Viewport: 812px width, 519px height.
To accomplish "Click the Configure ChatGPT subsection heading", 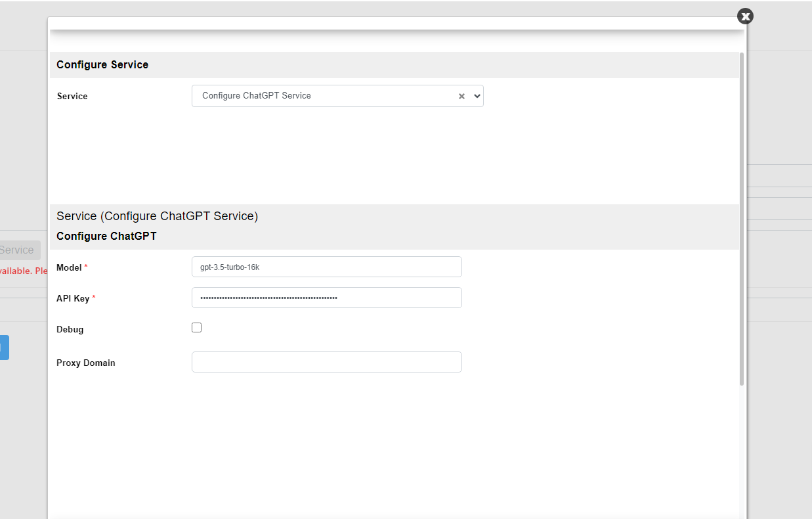I will pyautogui.click(x=106, y=237).
